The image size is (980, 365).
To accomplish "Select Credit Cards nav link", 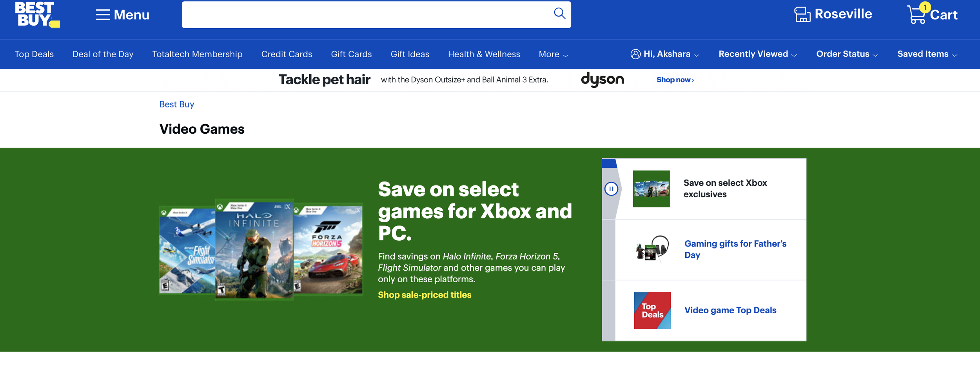I will click(x=287, y=54).
